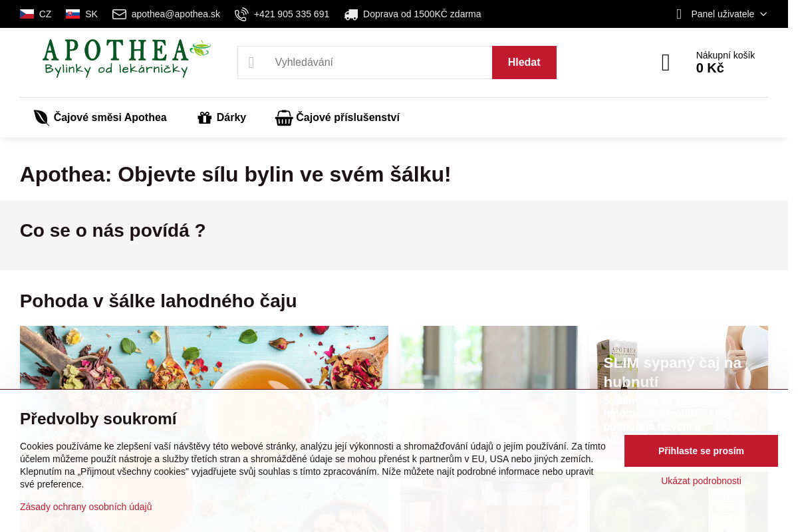Open Panel uživatele menu
Image resolution: width=798 pixels, height=532 pixels.
coord(722,14)
